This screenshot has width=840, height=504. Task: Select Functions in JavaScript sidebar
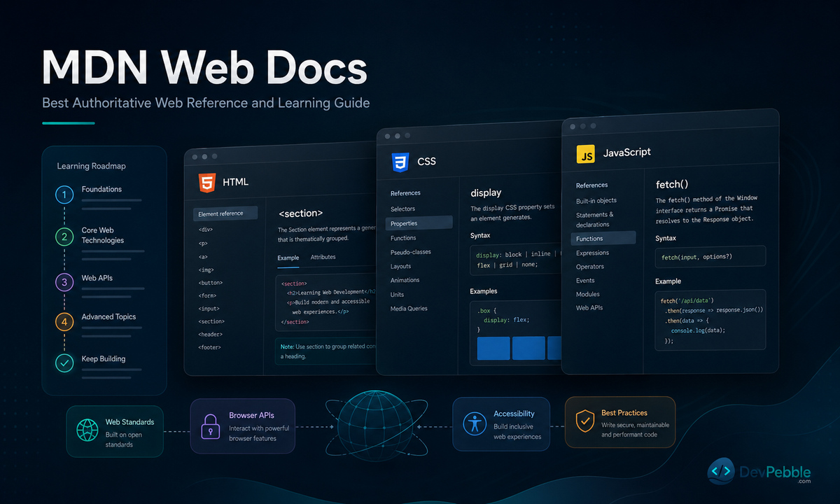point(603,239)
